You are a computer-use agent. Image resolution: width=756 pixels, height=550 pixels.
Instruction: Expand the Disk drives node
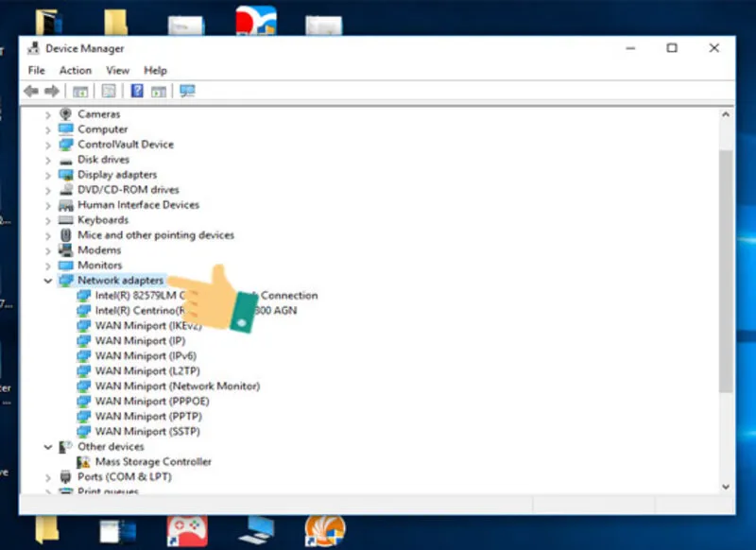48,160
